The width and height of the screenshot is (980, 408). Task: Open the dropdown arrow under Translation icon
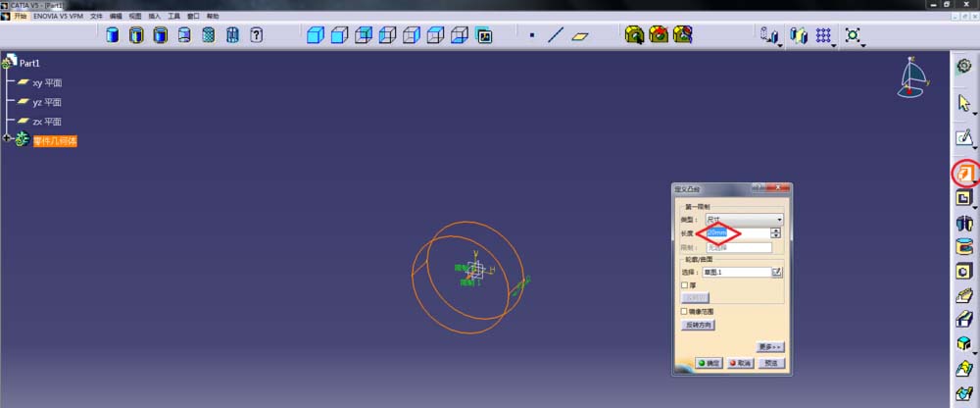pyautogui.click(x=780, y=45)
